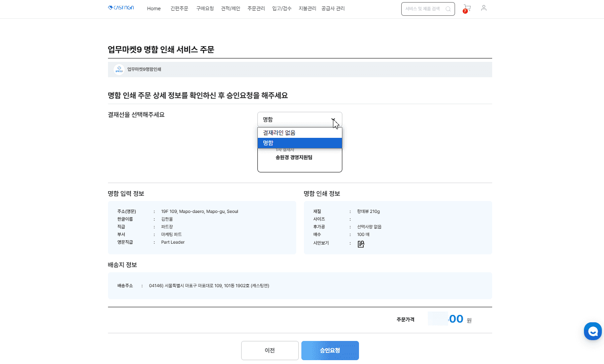604x364 pixels.
Task: Open the chat support bubble
Action: [x=593, y=331]
